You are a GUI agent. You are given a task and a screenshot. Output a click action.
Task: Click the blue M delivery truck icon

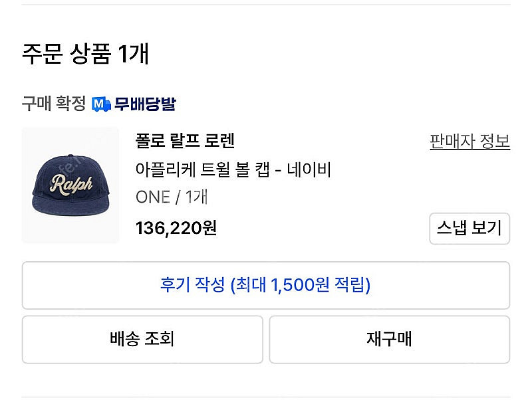point(101,104)
